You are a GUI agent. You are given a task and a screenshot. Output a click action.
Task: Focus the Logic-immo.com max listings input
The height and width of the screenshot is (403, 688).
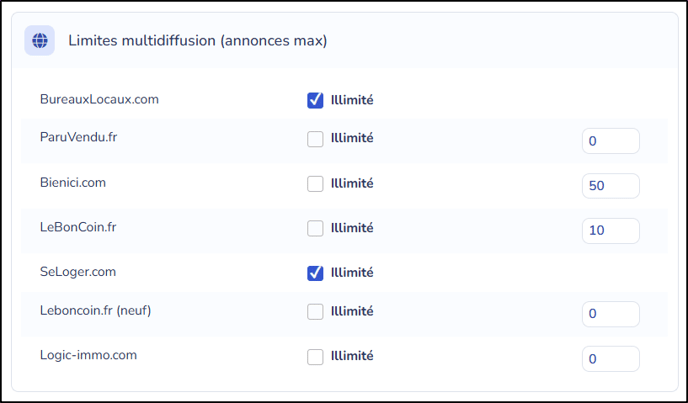(611, 359)
